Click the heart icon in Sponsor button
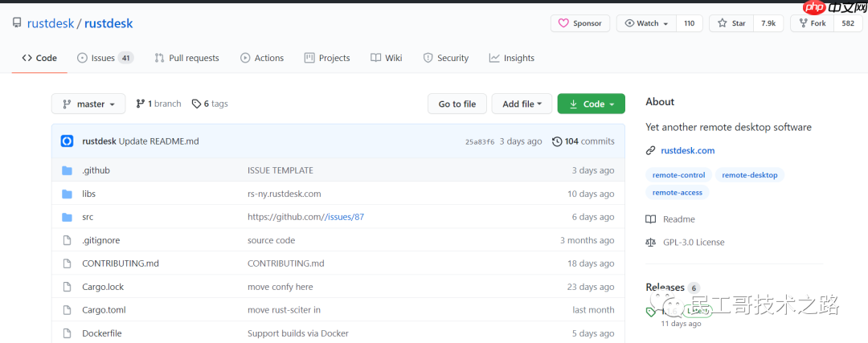The height and width of the screenshot is (343, 868). [563, 23]
